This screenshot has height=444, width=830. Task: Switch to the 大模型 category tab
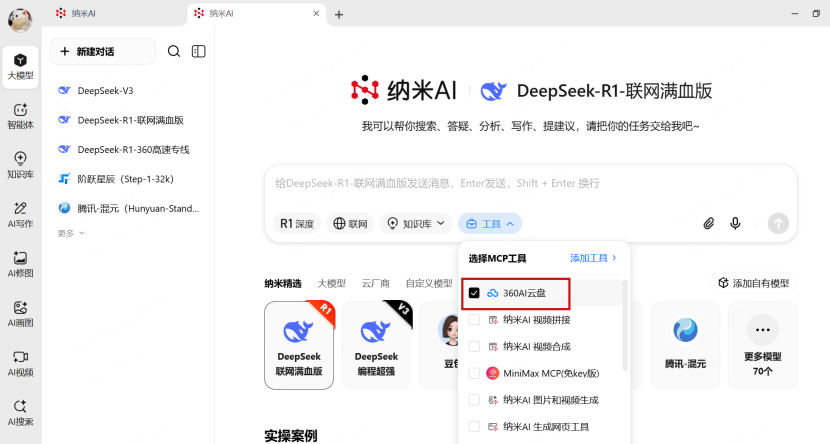pos(331,283)
